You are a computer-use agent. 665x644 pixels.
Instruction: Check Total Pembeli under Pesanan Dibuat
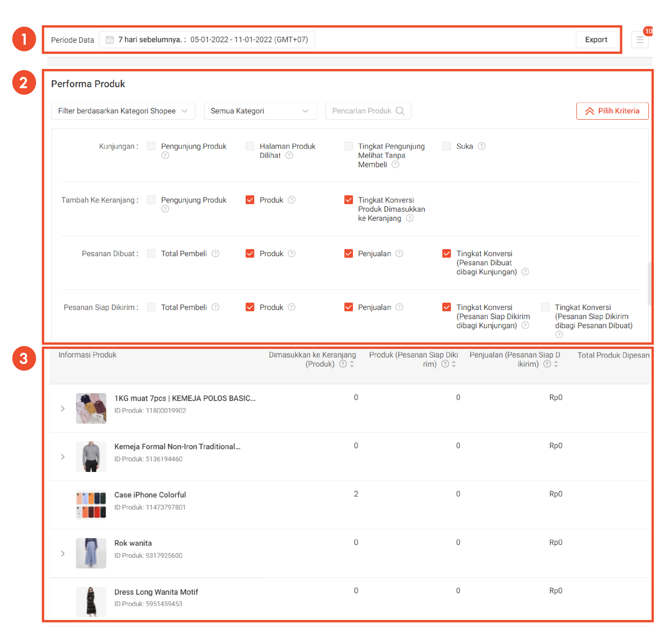pos(151,254)
